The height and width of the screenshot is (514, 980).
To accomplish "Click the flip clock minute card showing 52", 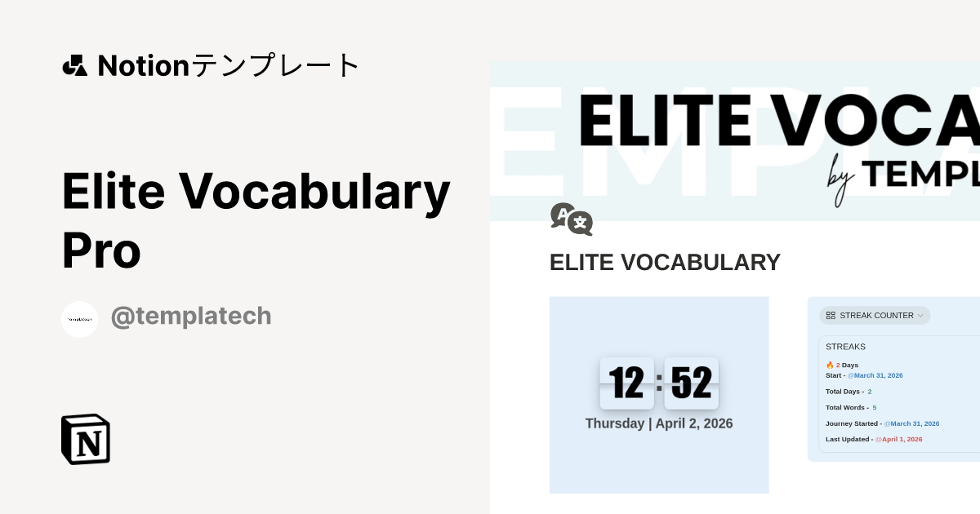I will 691,383.
